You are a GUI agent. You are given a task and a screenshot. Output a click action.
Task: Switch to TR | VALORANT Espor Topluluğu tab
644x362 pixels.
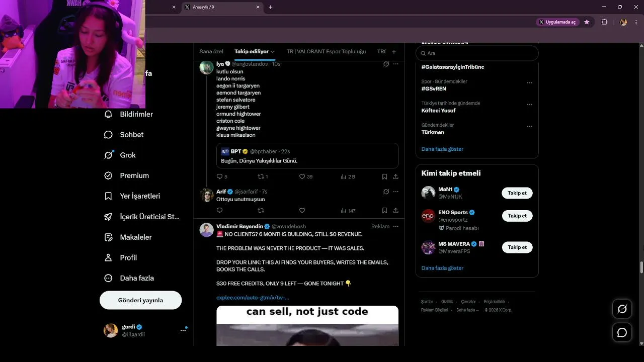click(326, 52)
